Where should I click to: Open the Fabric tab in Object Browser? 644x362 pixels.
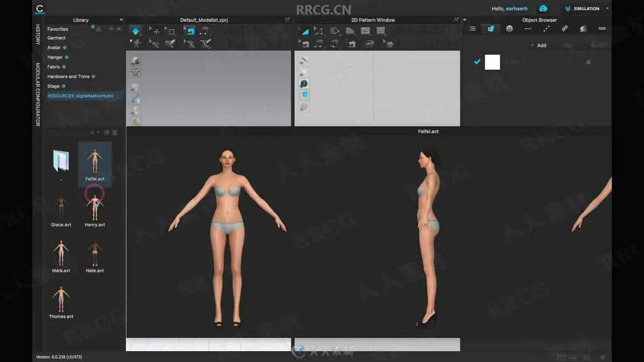point(491,29)
